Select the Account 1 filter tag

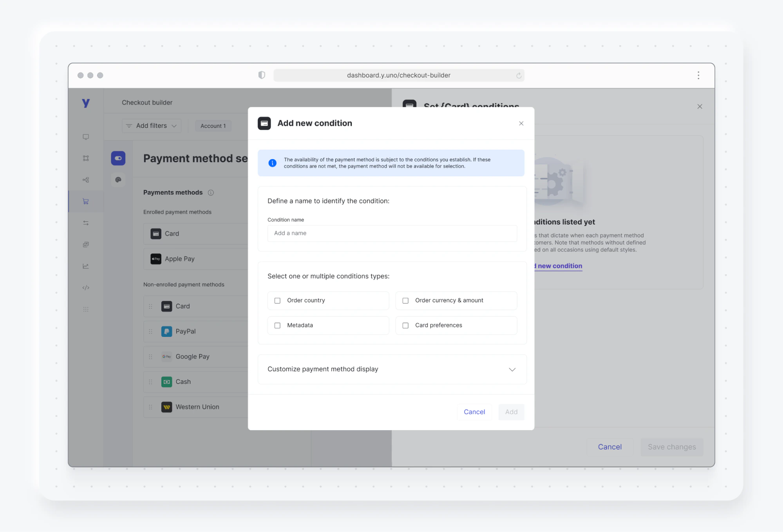[213, 126]
